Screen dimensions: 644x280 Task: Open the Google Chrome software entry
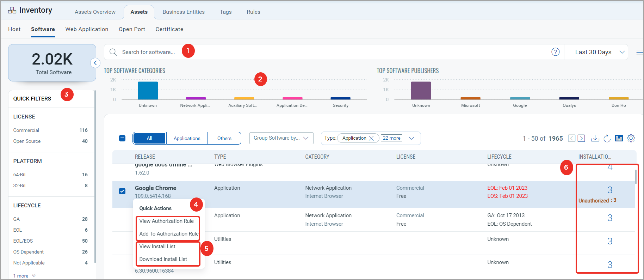[x=155, y=188]
